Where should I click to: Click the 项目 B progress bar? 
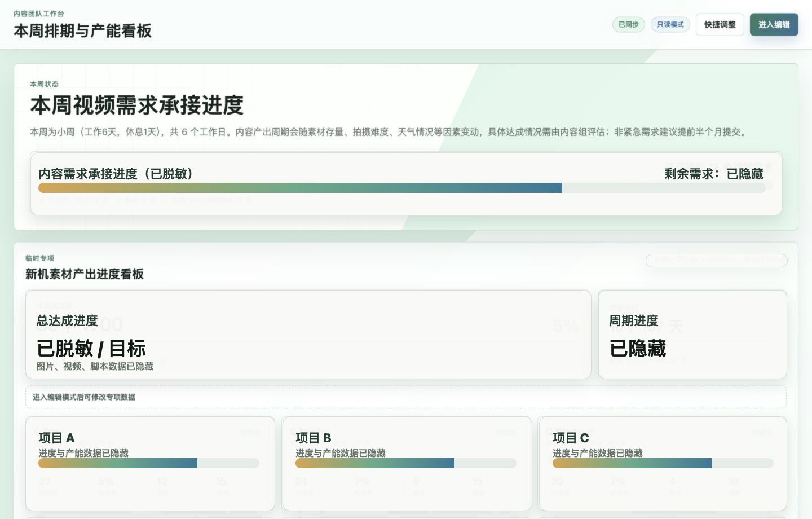pos(406,463)
